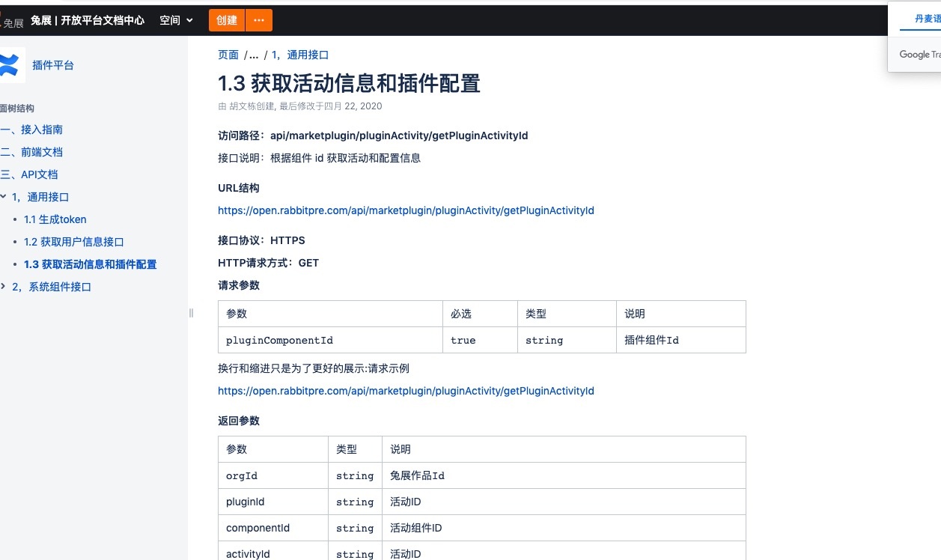Viewport: 941px width, 560px height.
Task: Expand the 2,系统组件接口 tree node
Action: [4, 287]
